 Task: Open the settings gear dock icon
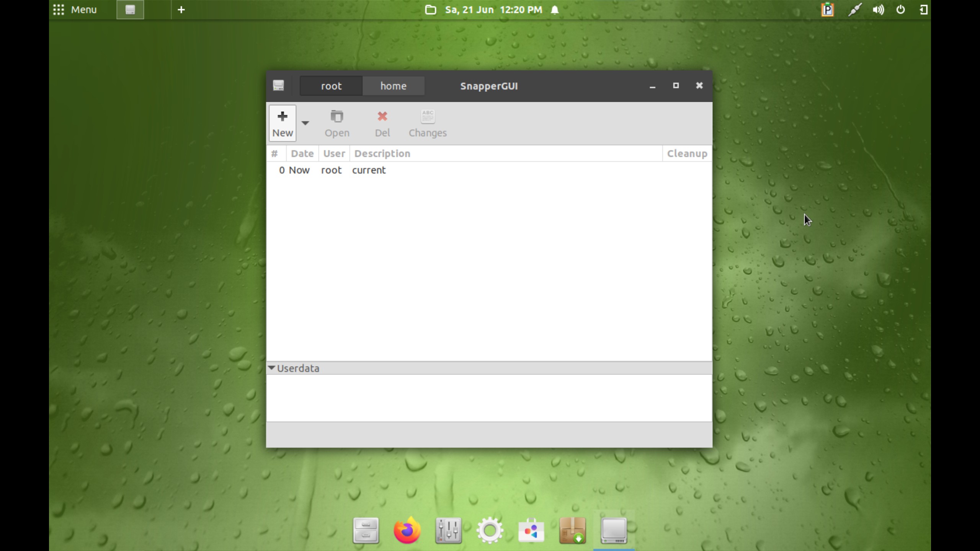[490, 531]
